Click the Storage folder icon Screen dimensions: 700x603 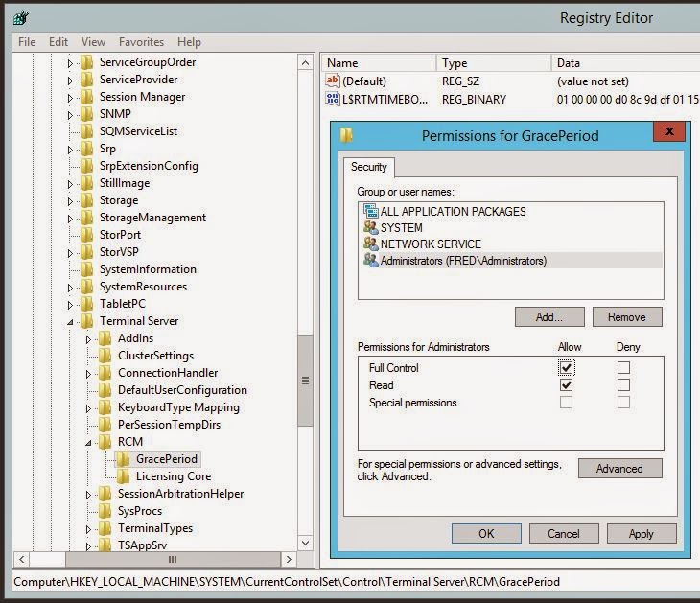(86, 200)
